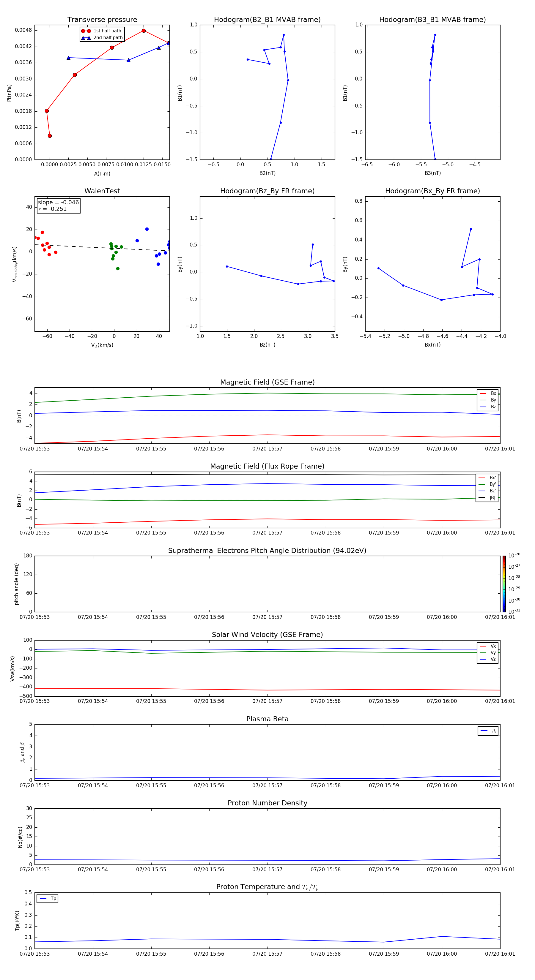Click the highest red point in Transverse pressure
This screenshot has width=535, height=980.
144,31
